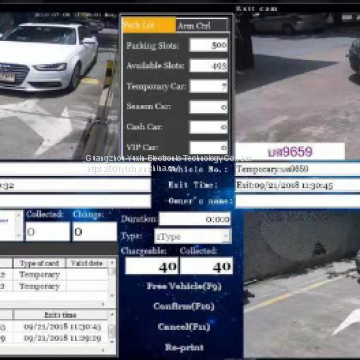Open the Arm Ctrl tab

pyautogui.click(x=202, y=25)
